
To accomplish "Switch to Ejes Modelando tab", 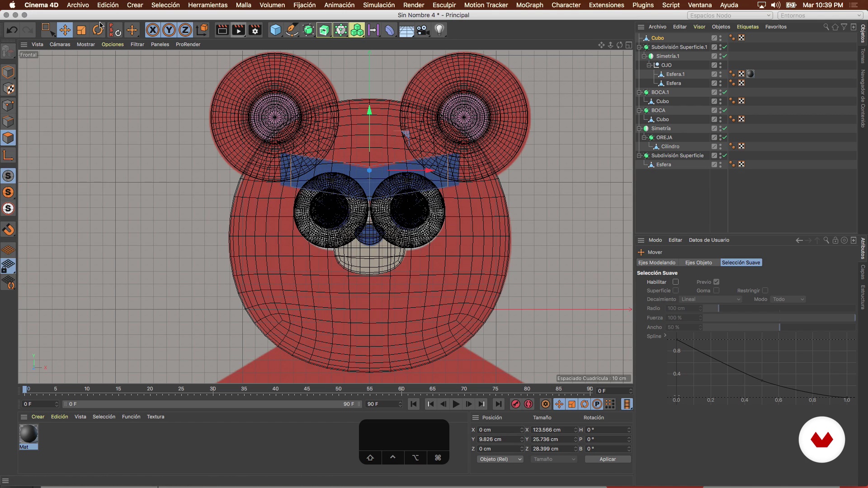I will click(x=656, y=263).
